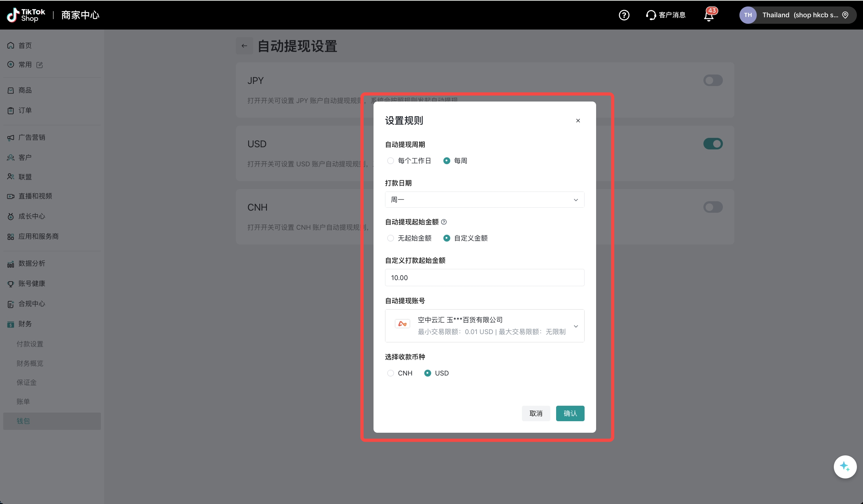
Task: Go to 付款设置 under 财务
Action: pos(30,344)
